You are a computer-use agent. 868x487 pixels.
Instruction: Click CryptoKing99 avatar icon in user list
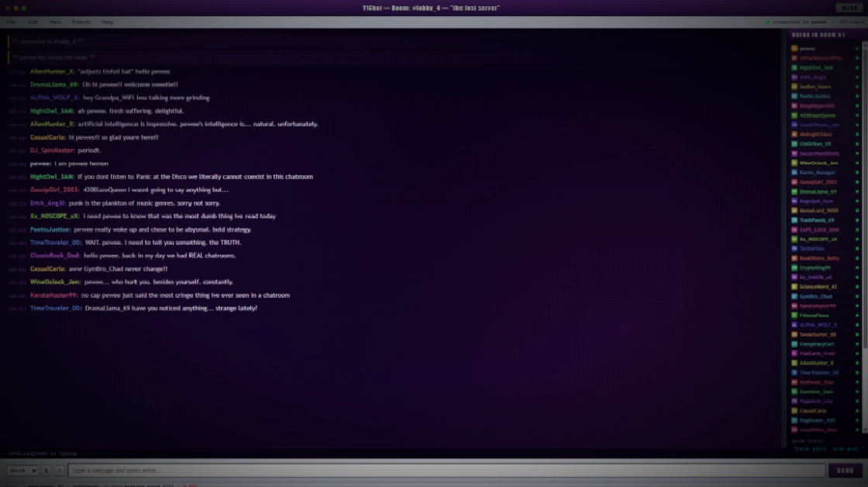(794, 268)
